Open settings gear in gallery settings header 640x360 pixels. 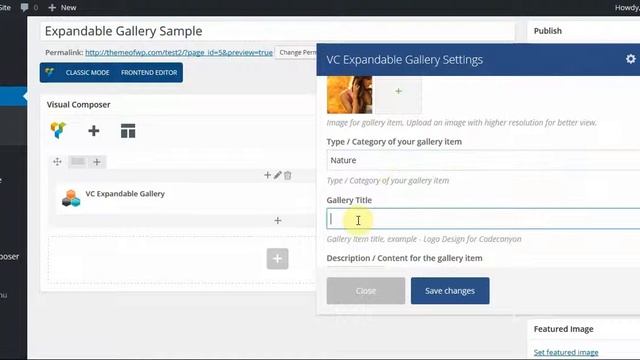(631, 59)
